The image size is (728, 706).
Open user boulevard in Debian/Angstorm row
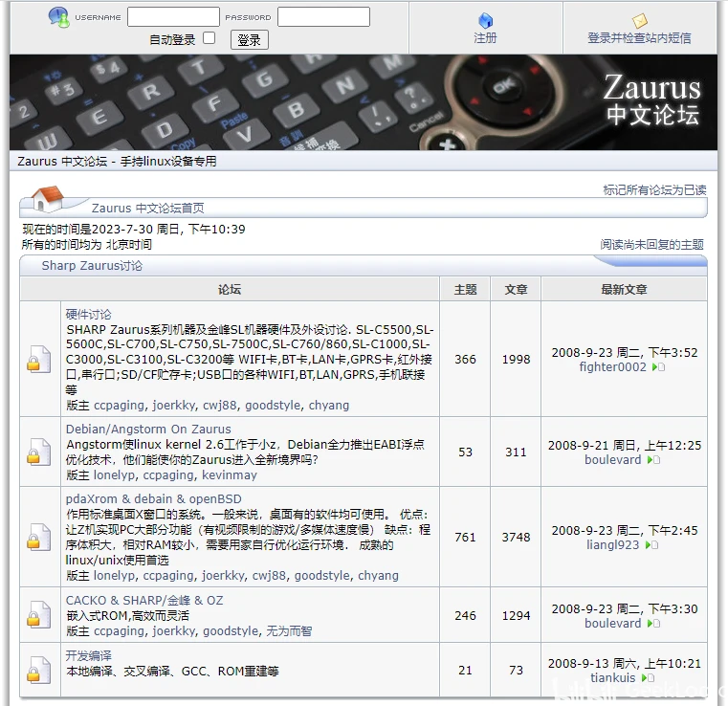pyautogui.click(x=612, y=460)
